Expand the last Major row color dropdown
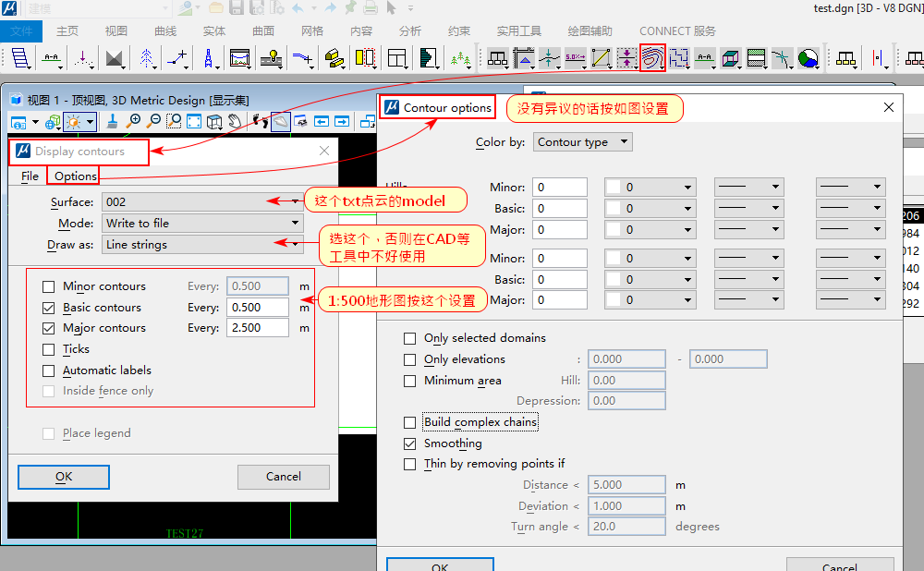924x571 pixels. click(650, 300)
